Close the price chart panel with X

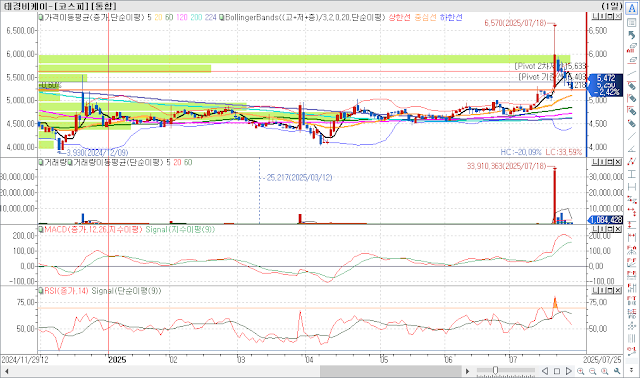[618, 16]
